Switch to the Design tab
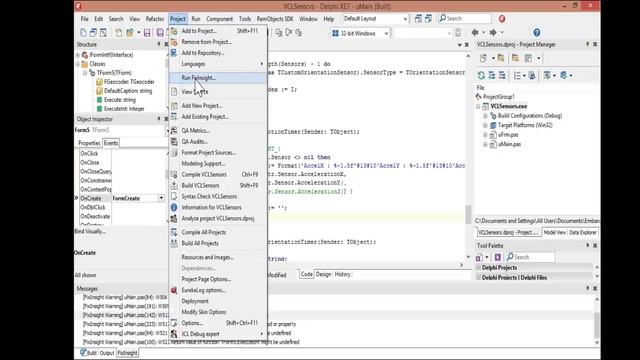 [323, 274]
